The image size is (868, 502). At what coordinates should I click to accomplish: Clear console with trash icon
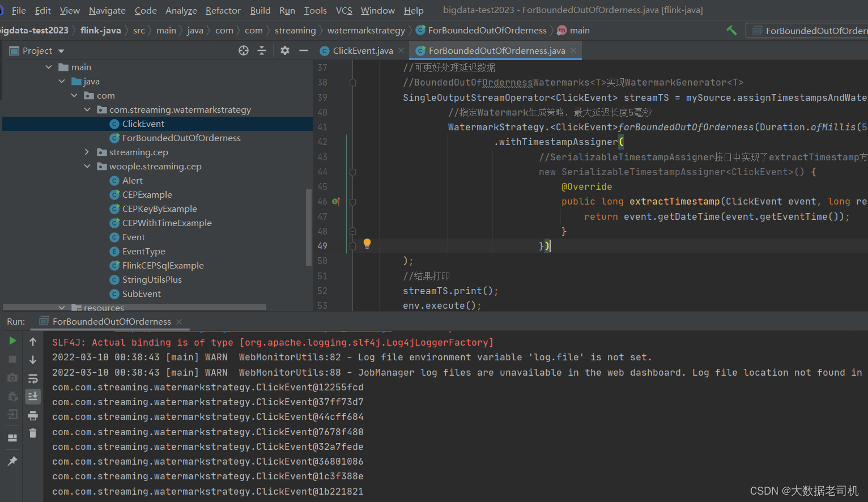coord(33,433)
